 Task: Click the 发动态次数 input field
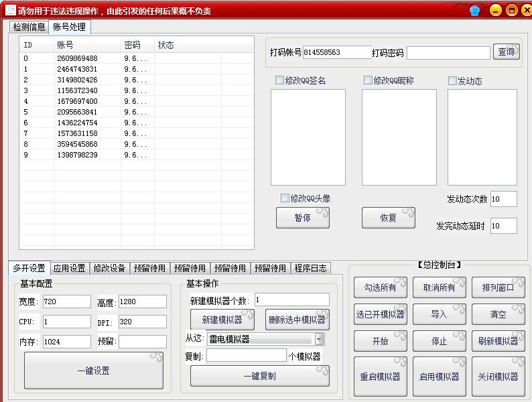click(x=504, y=199)
